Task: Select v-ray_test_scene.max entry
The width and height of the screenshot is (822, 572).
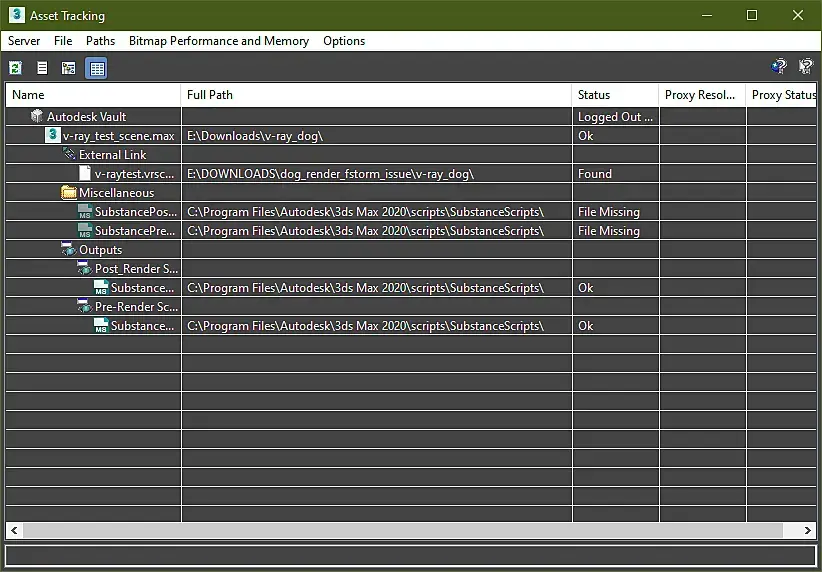Action: click(x=118, y=136)
